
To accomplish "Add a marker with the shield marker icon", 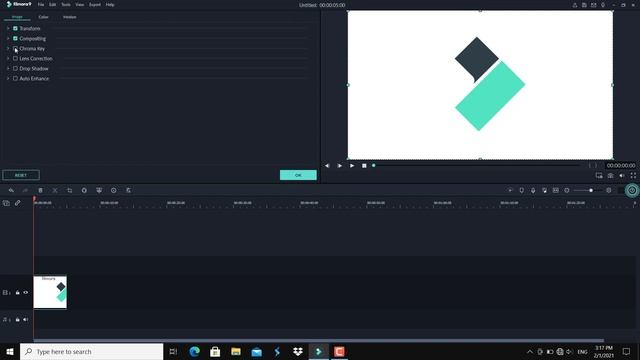I will coord(522,191).
